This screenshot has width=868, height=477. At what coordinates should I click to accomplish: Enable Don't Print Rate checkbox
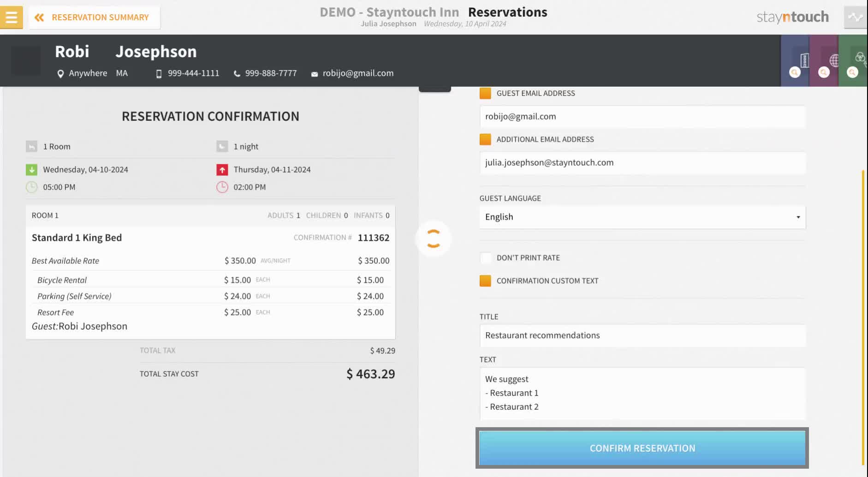(x=485, y=258)
